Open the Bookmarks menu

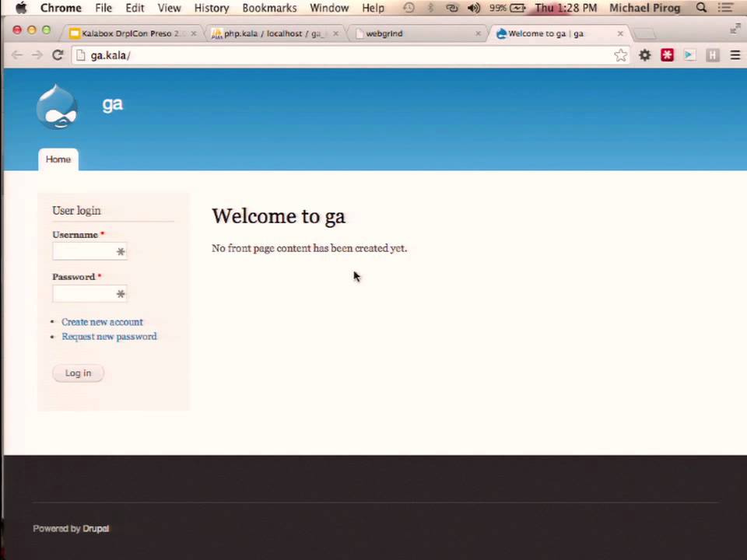pyautogui.click(x=269, y=8)
